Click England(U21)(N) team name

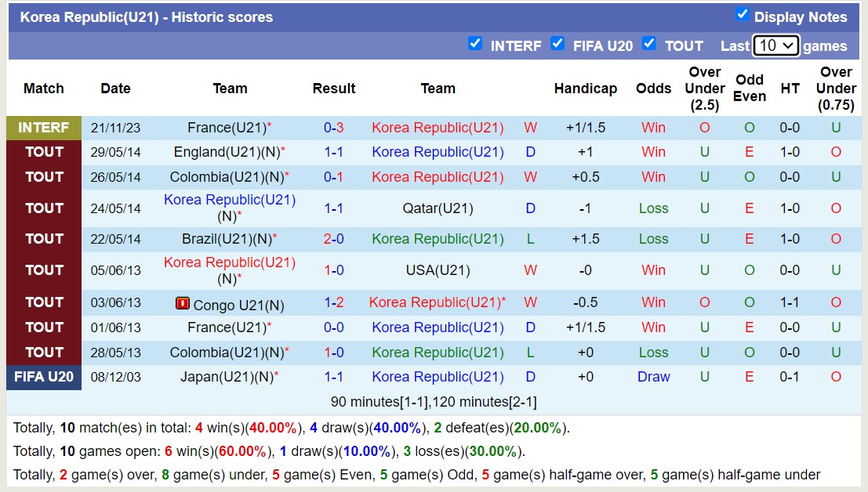(224, 152)
